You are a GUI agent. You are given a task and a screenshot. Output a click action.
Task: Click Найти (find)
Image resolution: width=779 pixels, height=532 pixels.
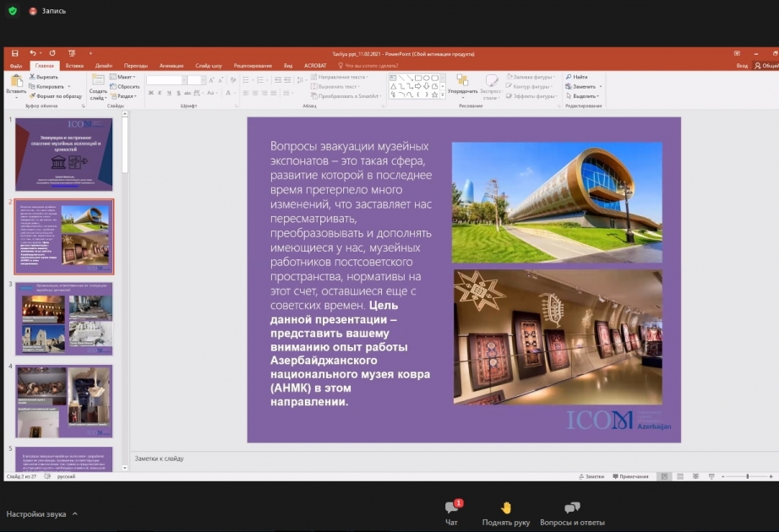click(577, 77)
